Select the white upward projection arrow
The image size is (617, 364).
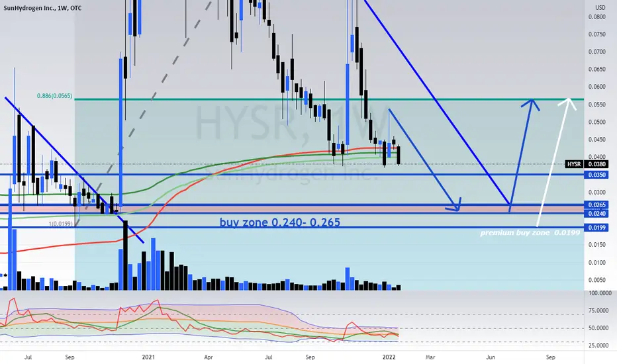click(555, 161)
